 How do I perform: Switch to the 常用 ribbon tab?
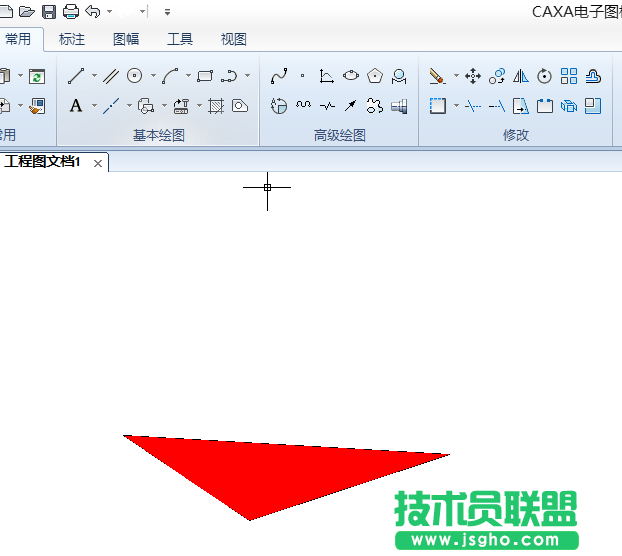coord(18,39)
